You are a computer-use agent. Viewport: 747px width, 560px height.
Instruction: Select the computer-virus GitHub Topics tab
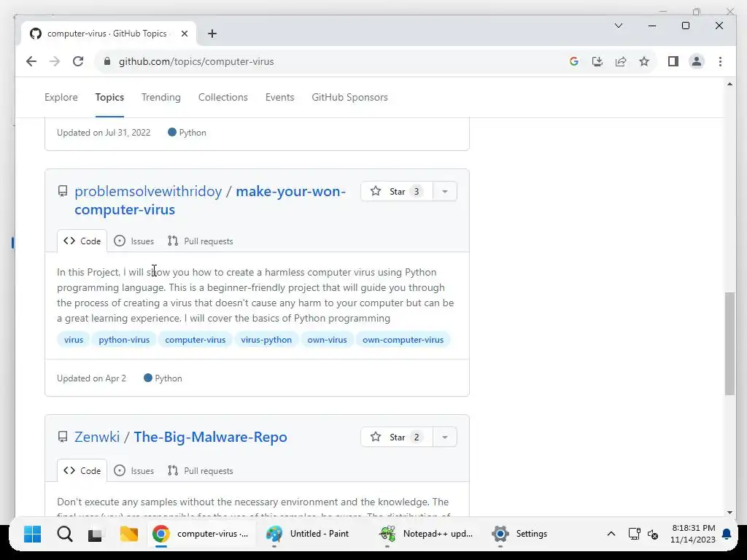(109, 34)
